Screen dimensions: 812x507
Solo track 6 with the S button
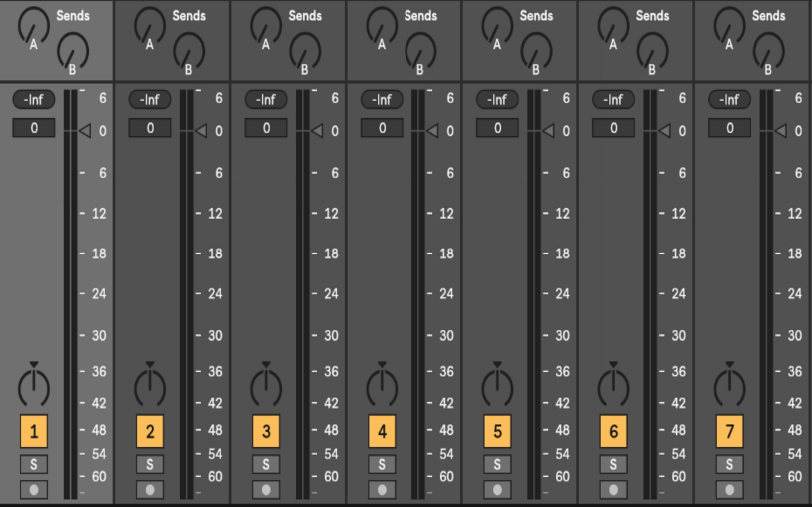click(x=613, y=464)
